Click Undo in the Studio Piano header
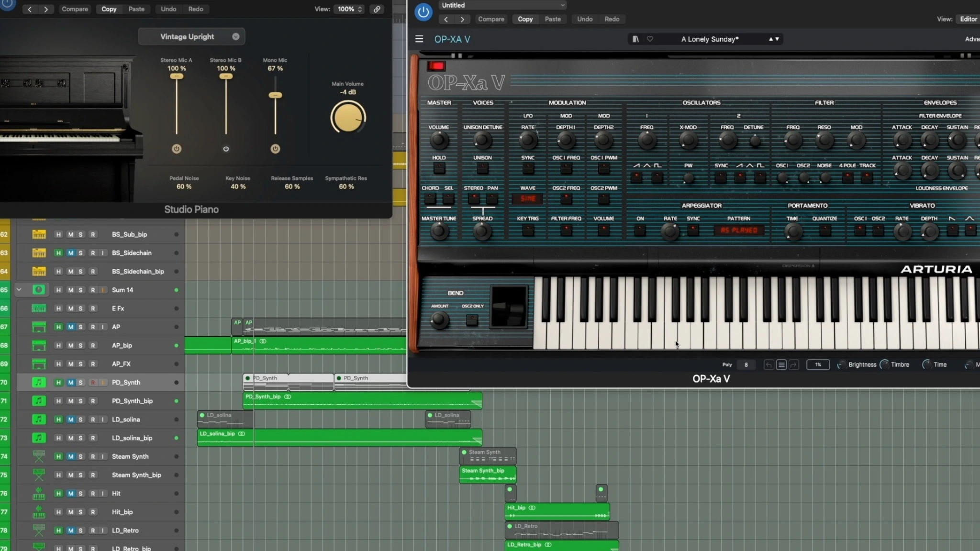The width and height of the screenshot is (980, 551). click(x=168, y=9)
